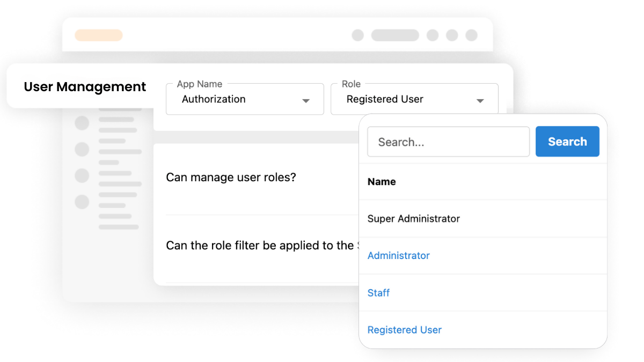This screenshot has height=362, width=644.
Task: Open the App Name dropdown showing Authorization
Action: coord(245,99)
